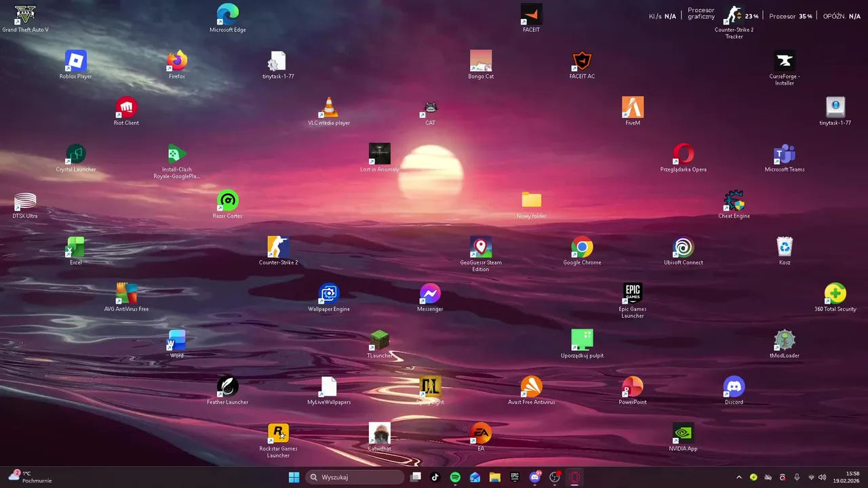Select the CurseForge Installer icon
This screenshot has height=488, width=868.
click(785, 68)
